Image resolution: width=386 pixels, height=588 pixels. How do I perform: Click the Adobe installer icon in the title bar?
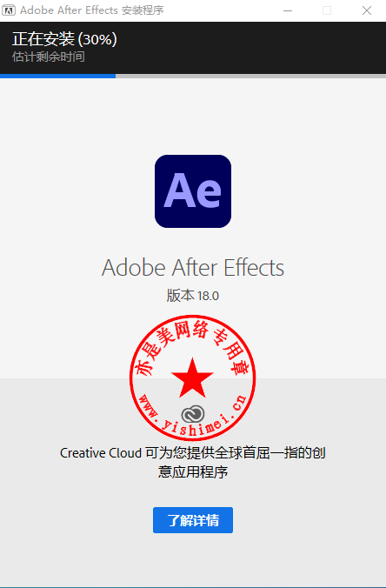[9, 10]
